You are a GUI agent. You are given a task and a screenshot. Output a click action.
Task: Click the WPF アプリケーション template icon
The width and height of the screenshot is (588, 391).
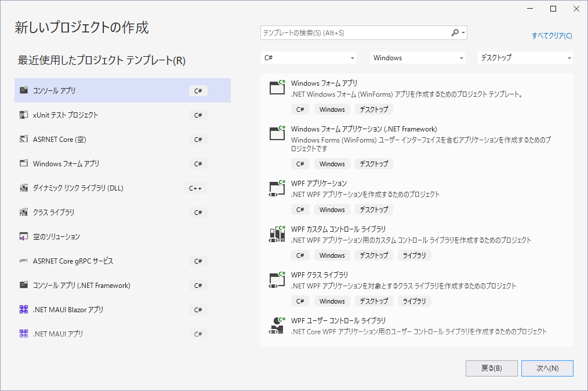pos(277,188)
